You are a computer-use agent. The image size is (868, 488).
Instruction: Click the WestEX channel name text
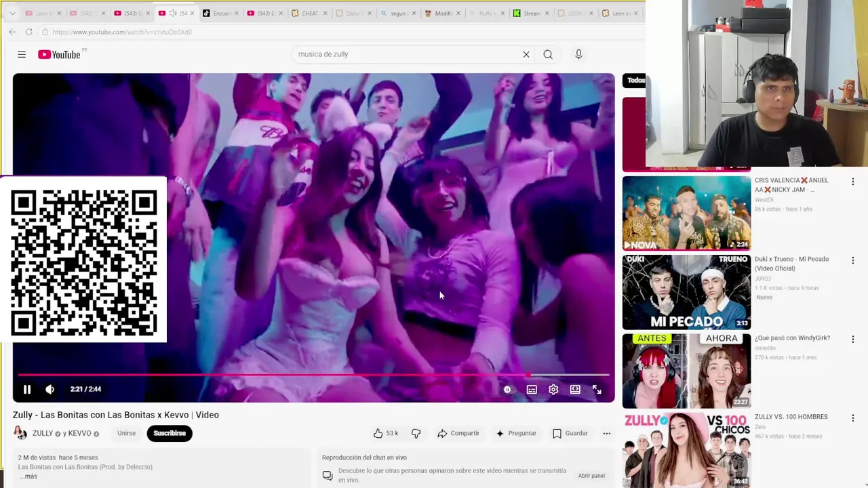764,200
